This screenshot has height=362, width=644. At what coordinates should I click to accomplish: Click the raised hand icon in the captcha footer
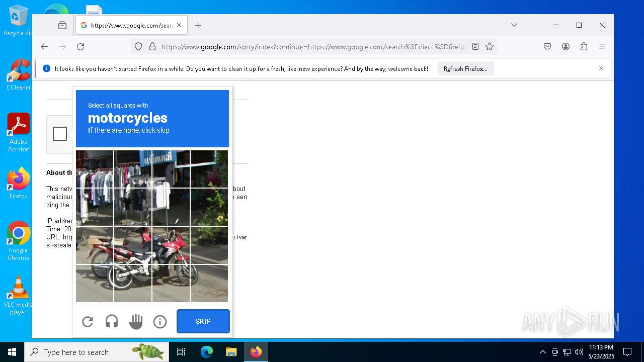point(136,321)
